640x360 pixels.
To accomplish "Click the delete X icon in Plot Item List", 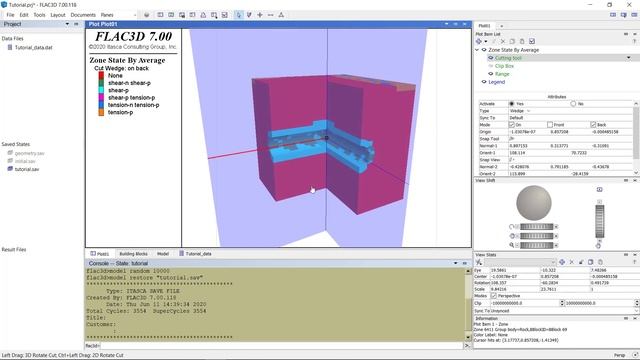I will tap(503, 41).
